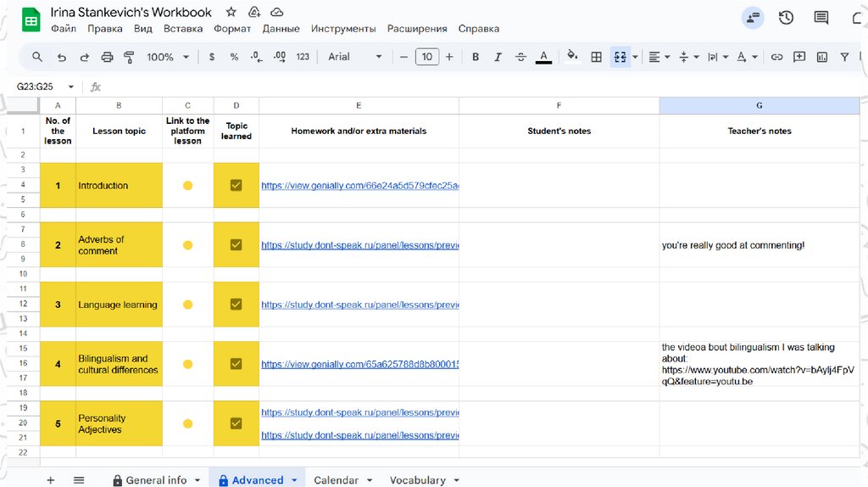Open version history clock icon
Image resolution: width=868 pixels, height=487 pixels.
click(x=786, y=18)
